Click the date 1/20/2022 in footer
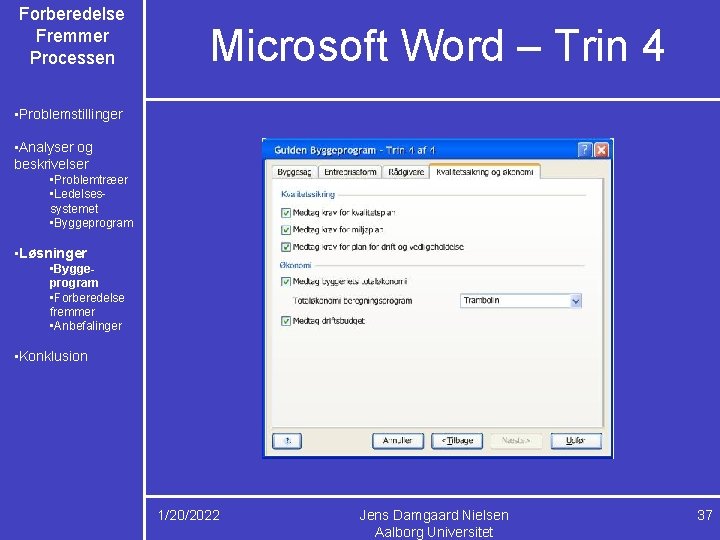720x540 pixels. [x=189, y=515]
